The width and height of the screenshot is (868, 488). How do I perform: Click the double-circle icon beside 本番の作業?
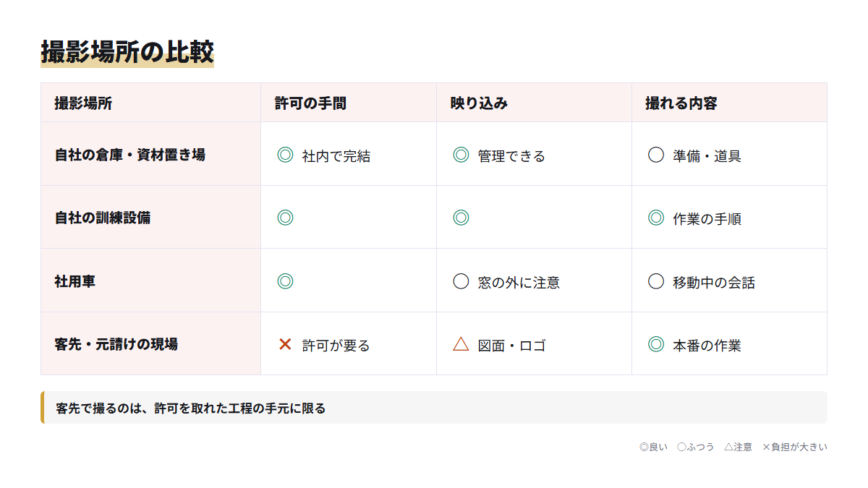(x=656, y=344)
